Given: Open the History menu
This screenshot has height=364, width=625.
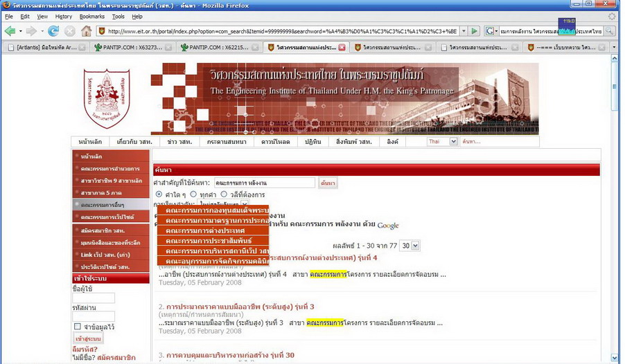Looking at the screenshot, I should coord(63,17).
